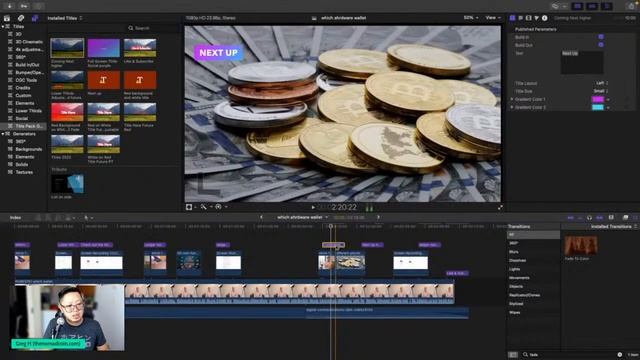Click the timeline Index button

coord(16,218)
